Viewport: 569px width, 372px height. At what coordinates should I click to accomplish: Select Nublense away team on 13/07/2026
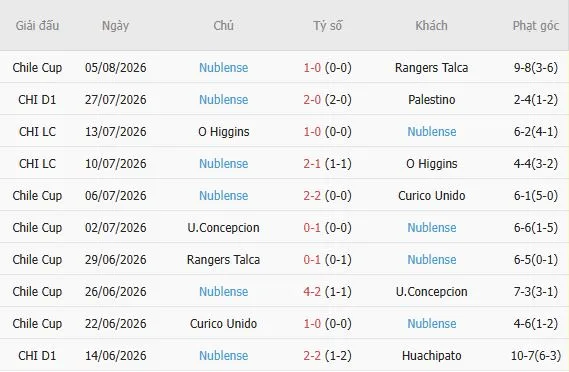coord(431,131)
